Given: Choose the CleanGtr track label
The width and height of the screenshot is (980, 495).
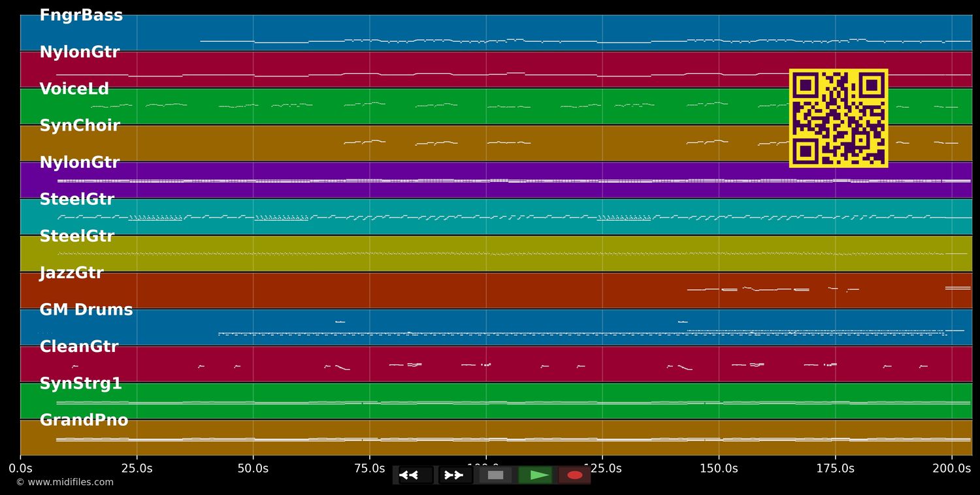Looking at the screenshot, I should (x=79, y=347).
